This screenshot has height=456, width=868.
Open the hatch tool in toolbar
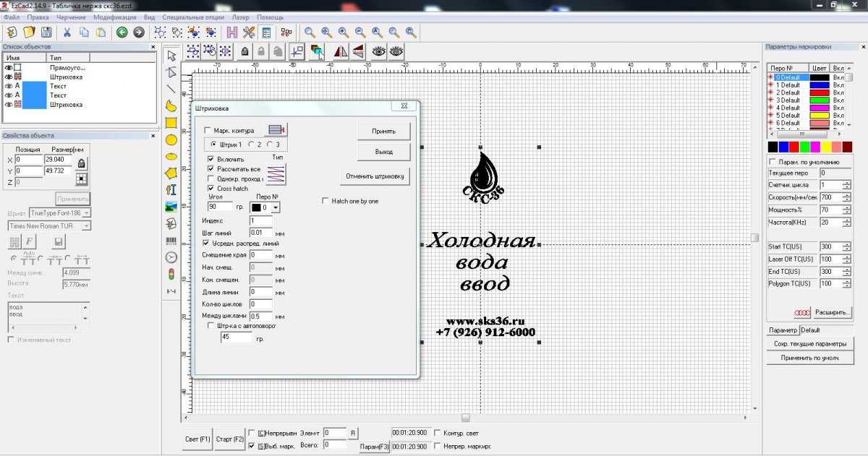click(x=231, y=33)
